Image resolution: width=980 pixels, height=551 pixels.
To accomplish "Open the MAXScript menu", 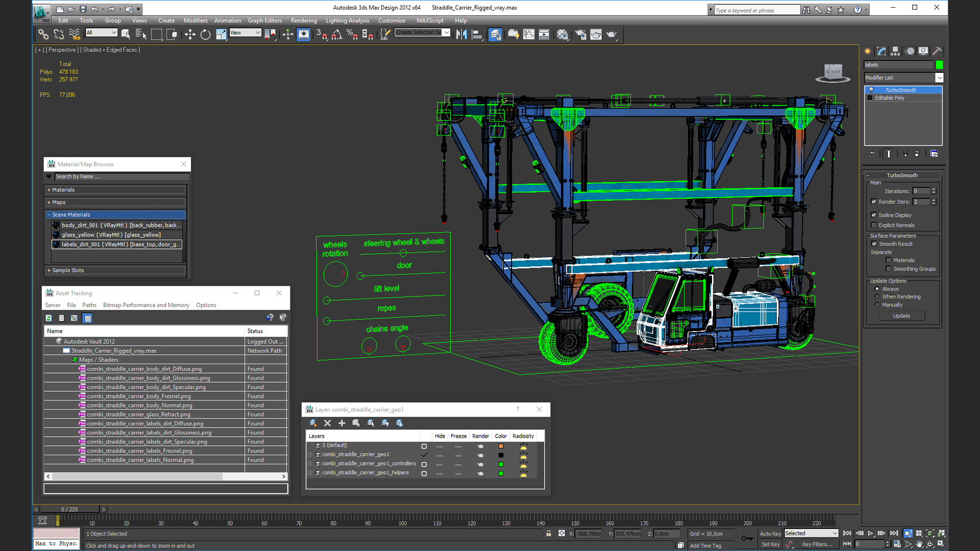I will (x=430, y=20).
